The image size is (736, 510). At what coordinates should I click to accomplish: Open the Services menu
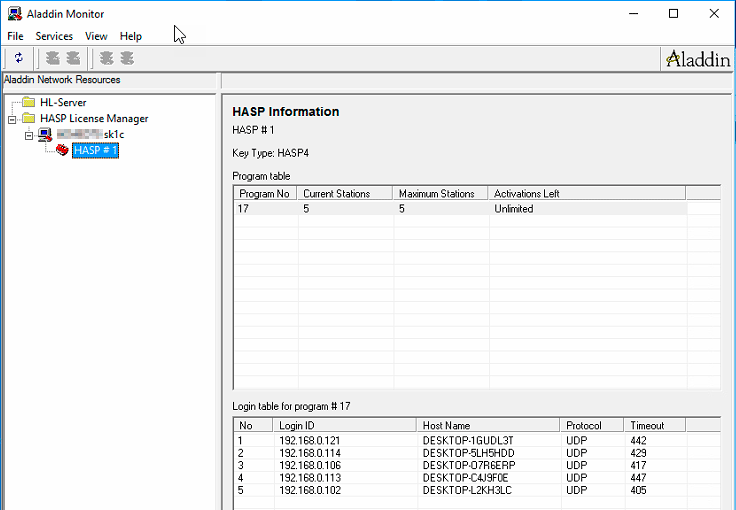pos(54,36)
